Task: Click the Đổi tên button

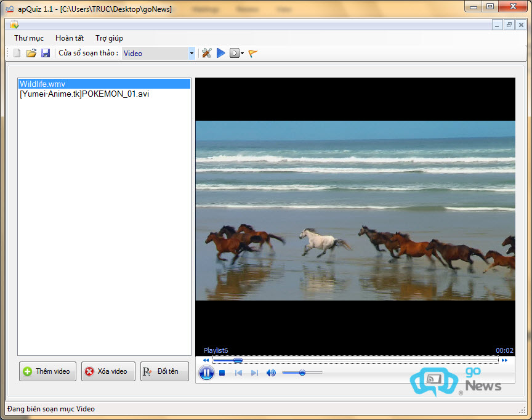Action: click(x=164, y=371)
